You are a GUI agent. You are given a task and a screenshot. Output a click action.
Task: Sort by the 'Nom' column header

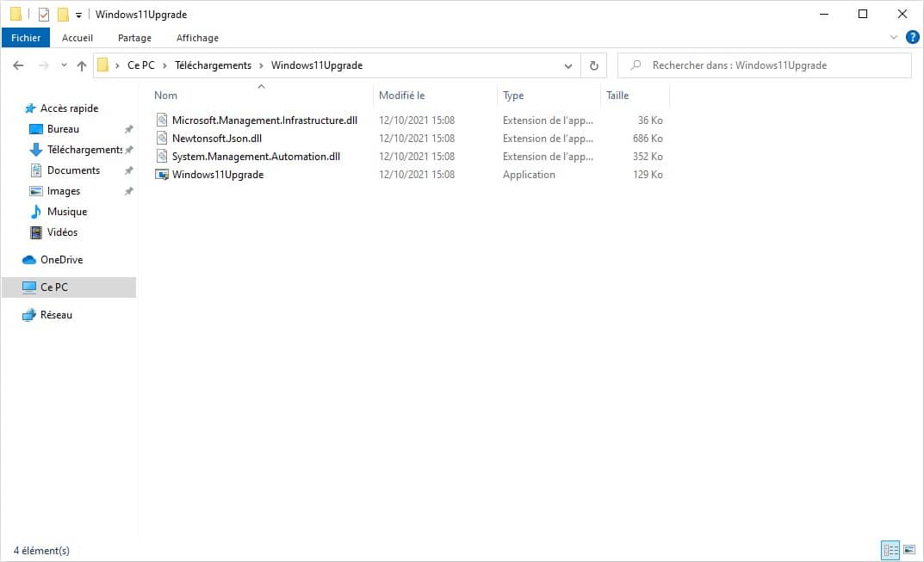(x=165, y=96)
